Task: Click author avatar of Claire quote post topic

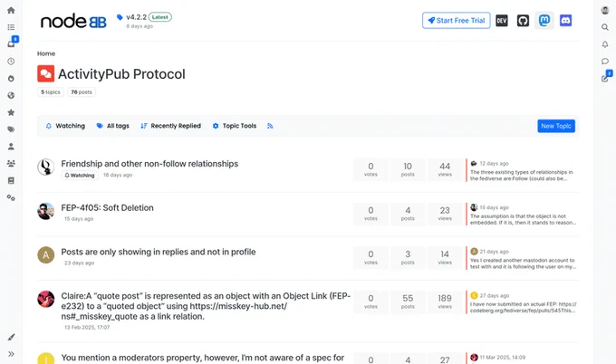Action: point(46,299)
